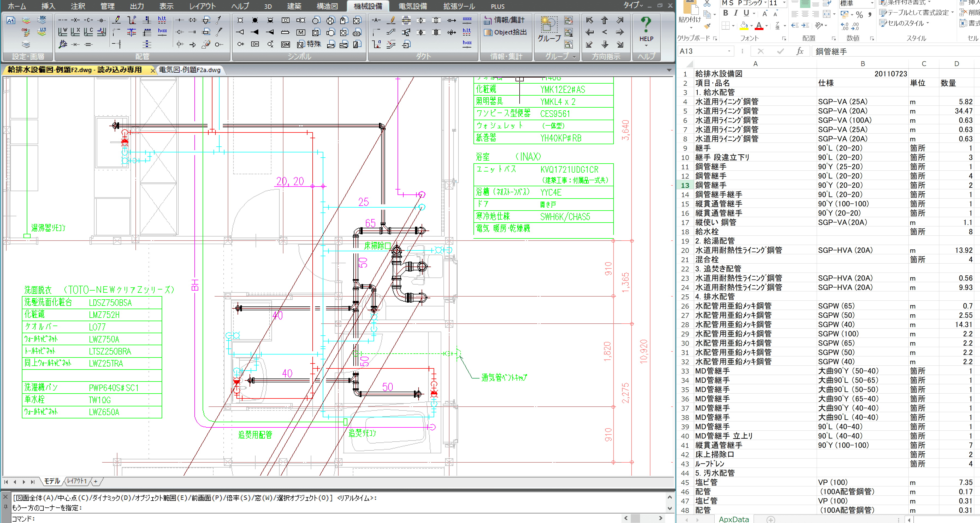Click the Excel Italic button
The image size is (980, 523).
coord(736,13)
